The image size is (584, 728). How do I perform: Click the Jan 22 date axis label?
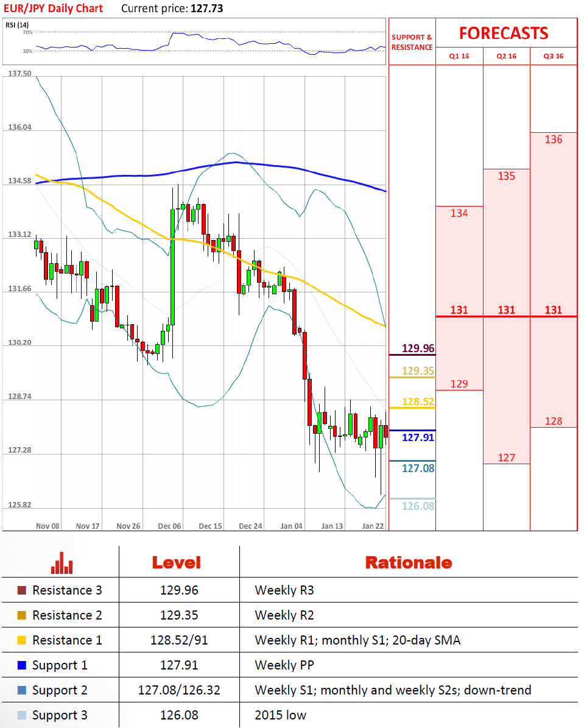coord(373,526)
